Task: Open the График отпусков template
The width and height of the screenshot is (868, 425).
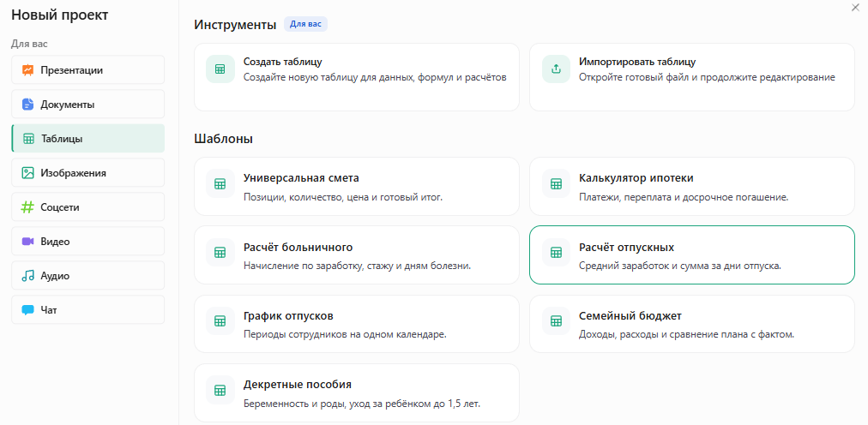Action: [357, 324]
